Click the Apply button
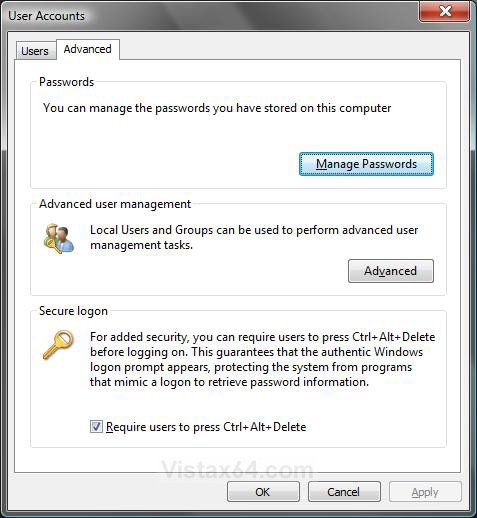This screenshot has width=477, height=518. click(x=425, y=492)
